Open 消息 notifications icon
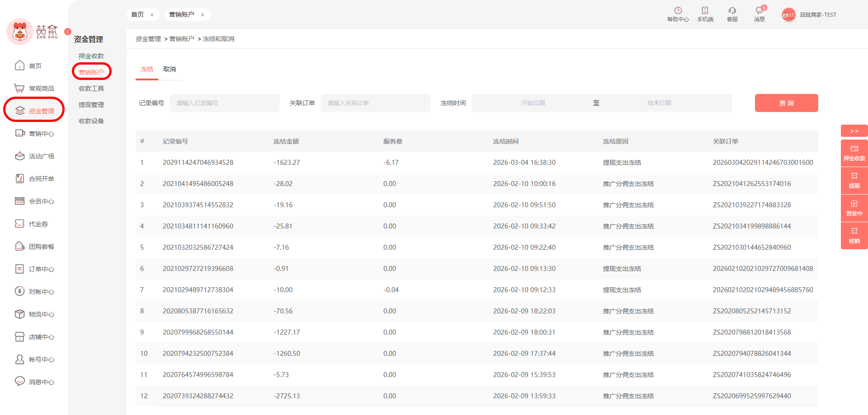The image size is (868, 415). pos(759,11)
